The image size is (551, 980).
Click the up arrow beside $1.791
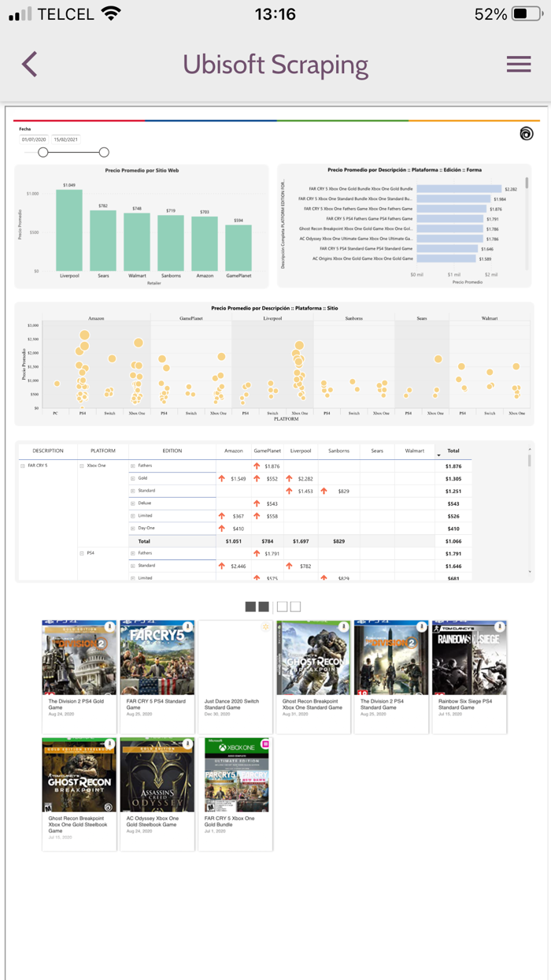click(256, 554)
